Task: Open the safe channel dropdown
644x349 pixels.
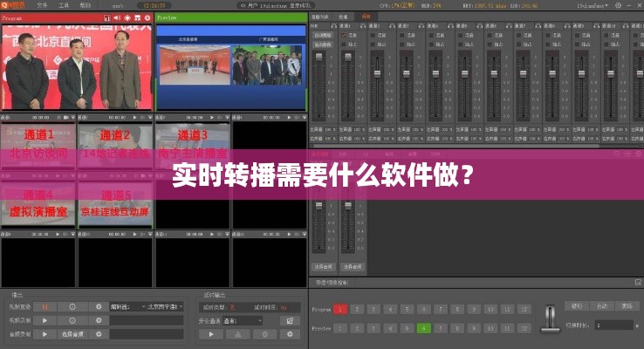Action: tap(243, 320)
